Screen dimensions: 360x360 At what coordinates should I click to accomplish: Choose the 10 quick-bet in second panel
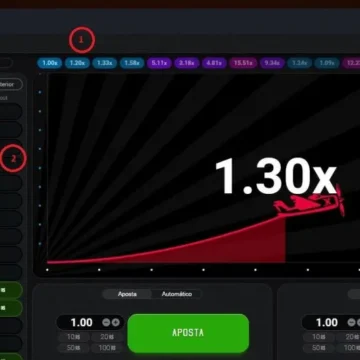(x=319, y=337)
